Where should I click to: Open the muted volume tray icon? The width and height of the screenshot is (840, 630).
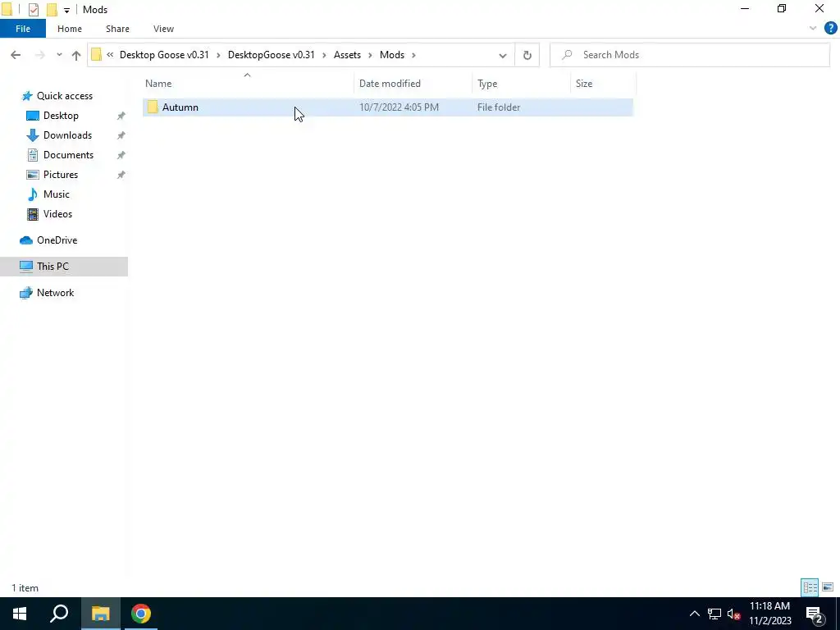tap(734, 614)
